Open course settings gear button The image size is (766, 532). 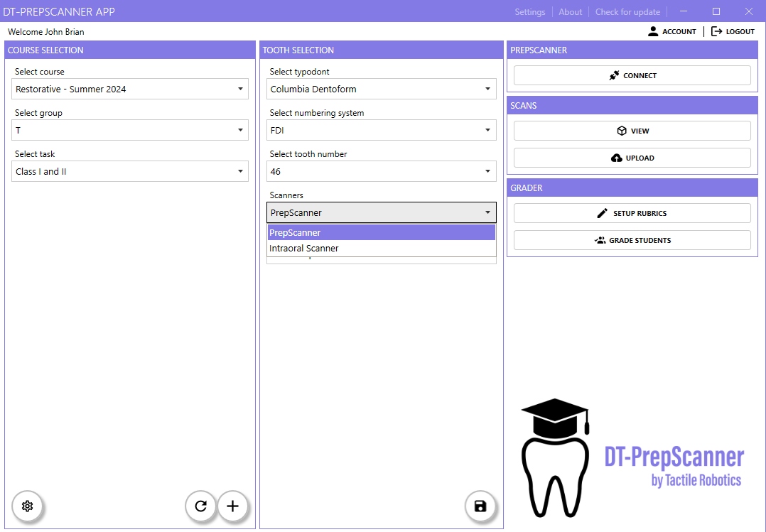pos(27,506)
